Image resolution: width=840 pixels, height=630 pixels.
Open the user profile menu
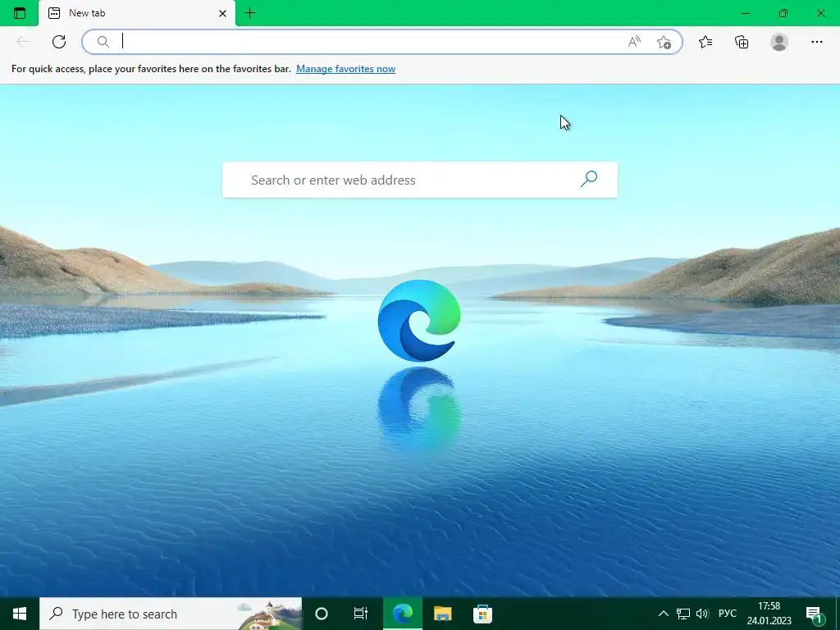point(779,42)
